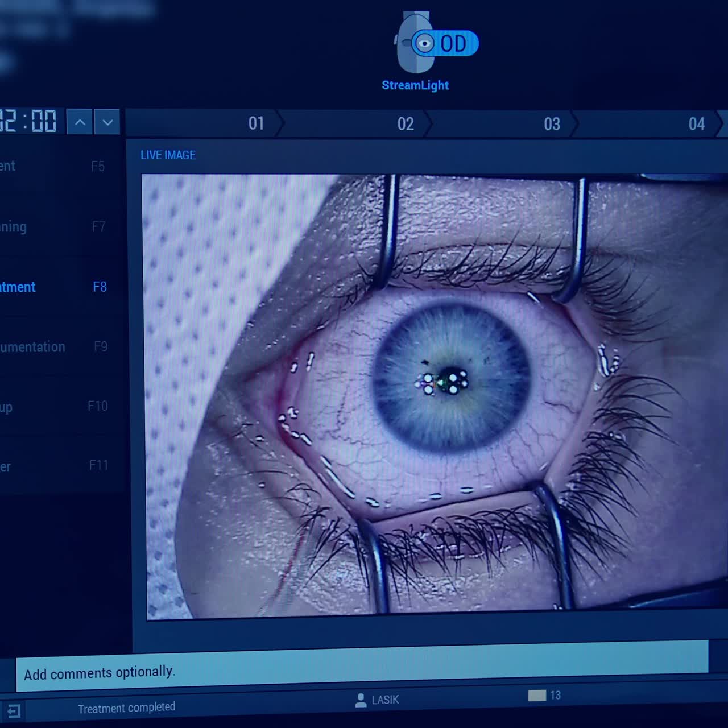Select the LIVE IMAGE label toggle
This screenshot has height=728, width=728.
pos(168,155)
